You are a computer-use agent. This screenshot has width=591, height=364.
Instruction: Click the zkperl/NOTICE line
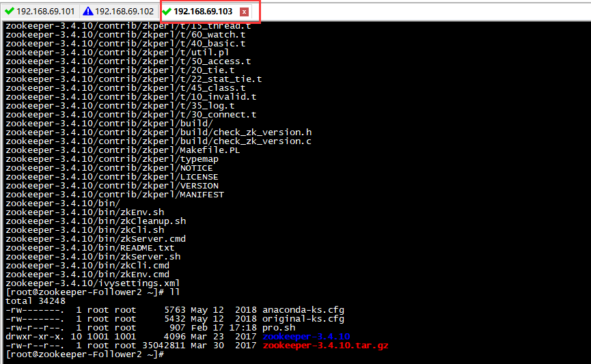coord(109,168)
